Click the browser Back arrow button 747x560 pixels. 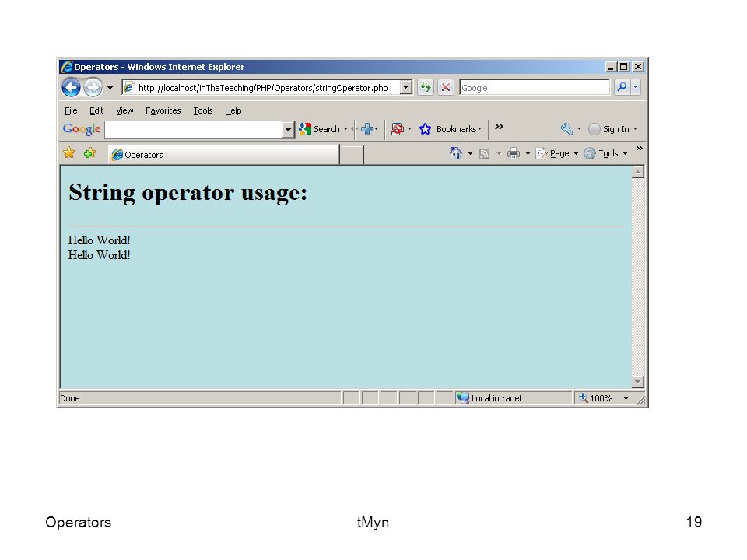click(x=72, y=88)
